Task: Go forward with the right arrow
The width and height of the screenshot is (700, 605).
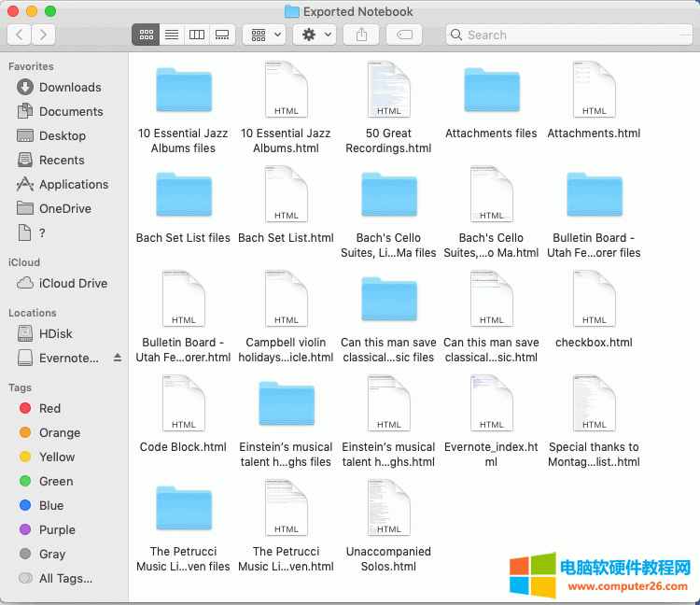Action: point(43,35)
